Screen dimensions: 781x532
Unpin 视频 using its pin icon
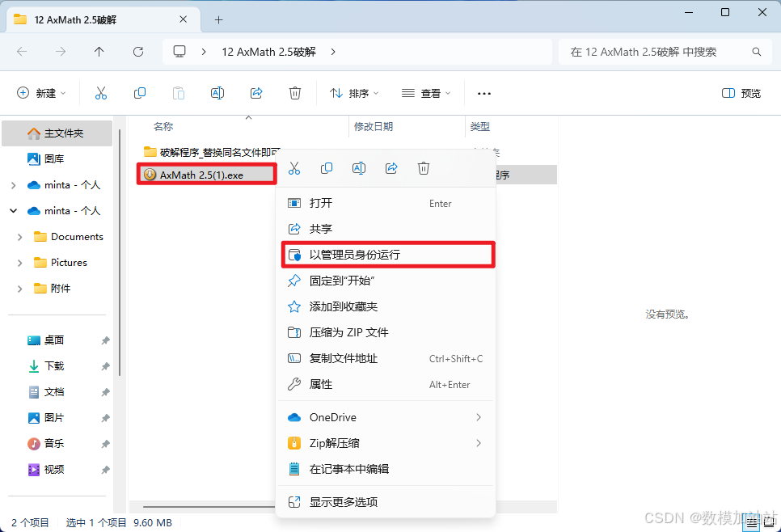pyautogui.click(x=105, y=470)
